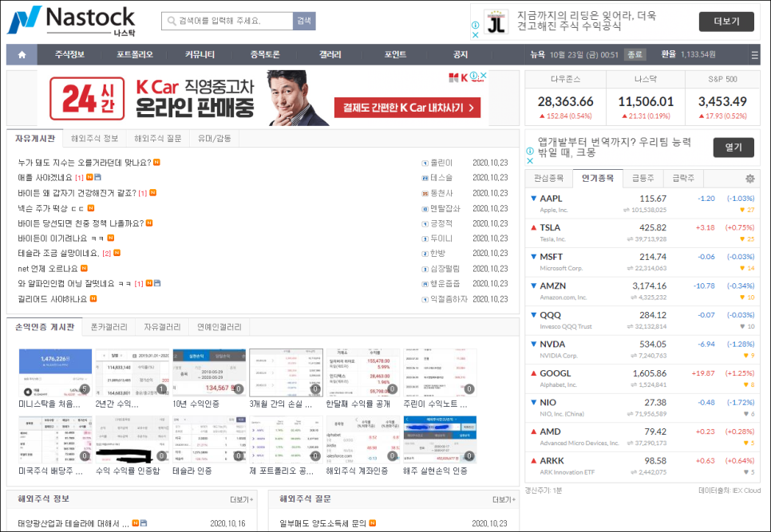Click the ad info icon on JL advertisement
Screen dimensions: 771x532
click(476, 25)
